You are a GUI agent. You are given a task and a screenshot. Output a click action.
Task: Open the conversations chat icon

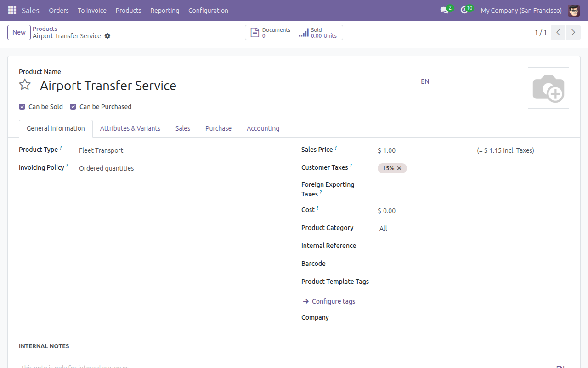tap(444, 10)
